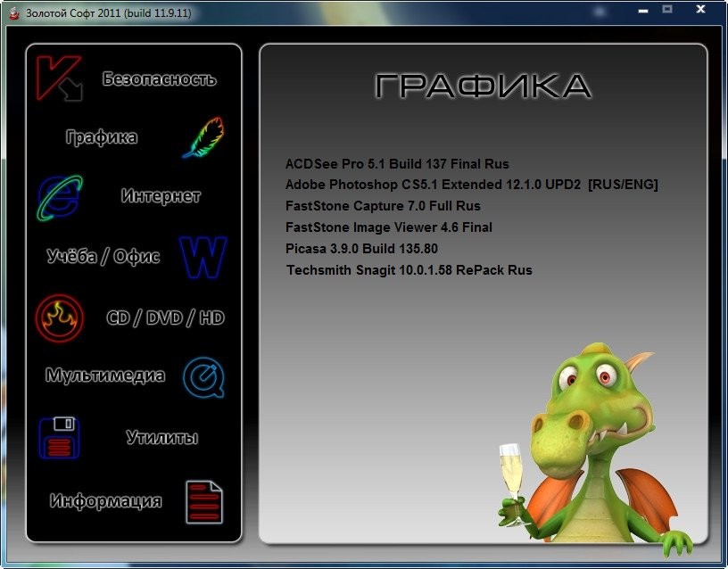This screenshot has height=569, width=728.
Task: Click the red flame disc burning icon
Action: click(x=60, y=317)
